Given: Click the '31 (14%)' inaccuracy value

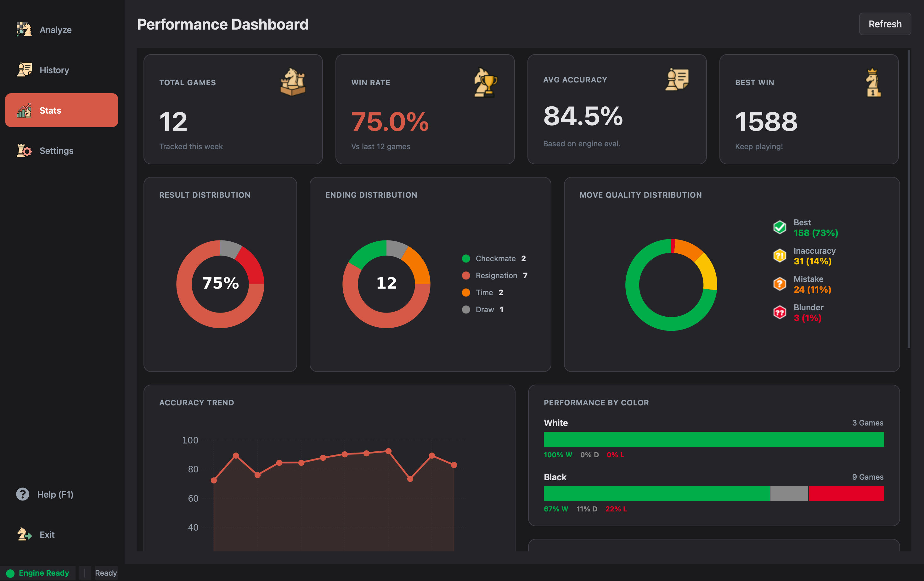Looking at the screenshot, I should (812, 261).
